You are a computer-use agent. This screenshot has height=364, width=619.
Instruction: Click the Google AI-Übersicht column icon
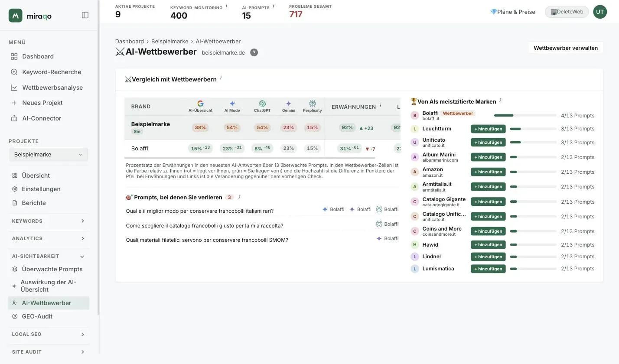click(x=200, y=104)
